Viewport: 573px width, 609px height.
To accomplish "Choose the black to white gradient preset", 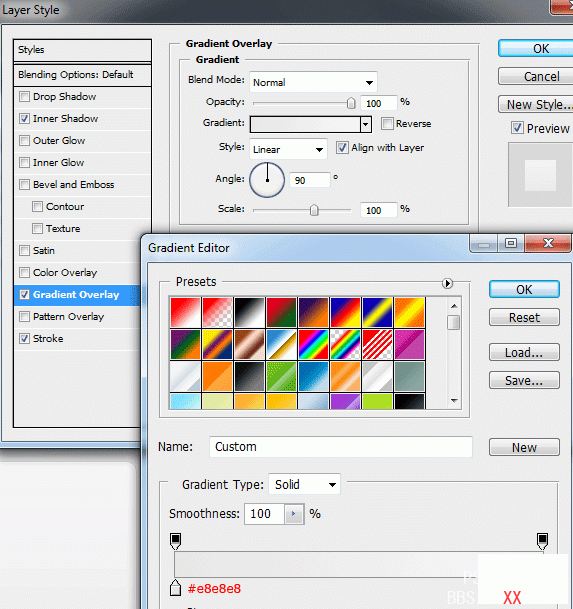I will (x=249, y=312).
